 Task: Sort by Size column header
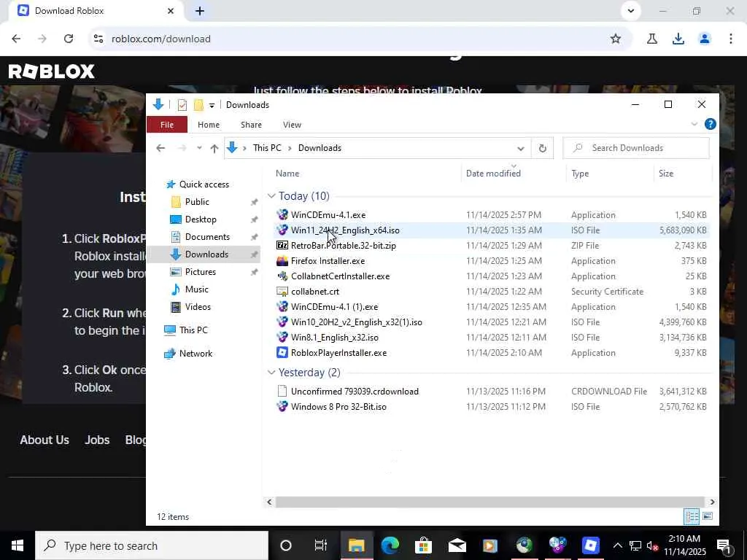point(665,174)
